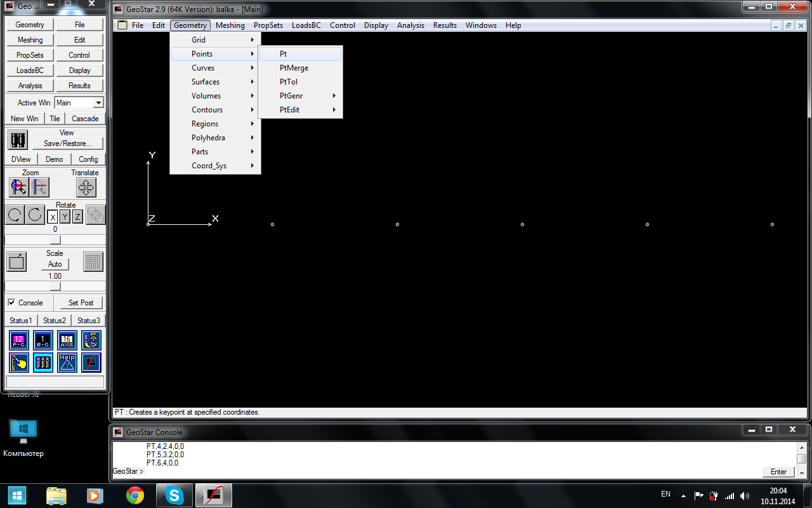Click the Set Post button

pyautogui.click(x=81, y=303)
